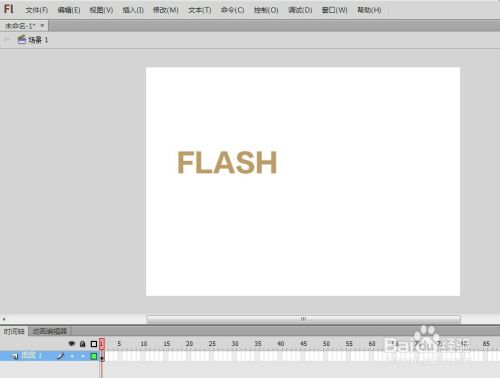Open the 修改(M) menu
500x378 pixels.
(166, 10)
